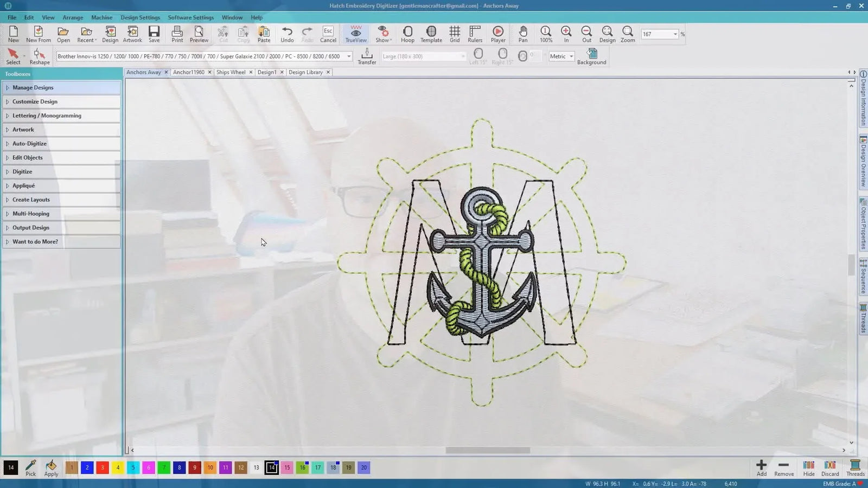
Task: Open the Threads palette
Action: (854, 467)
